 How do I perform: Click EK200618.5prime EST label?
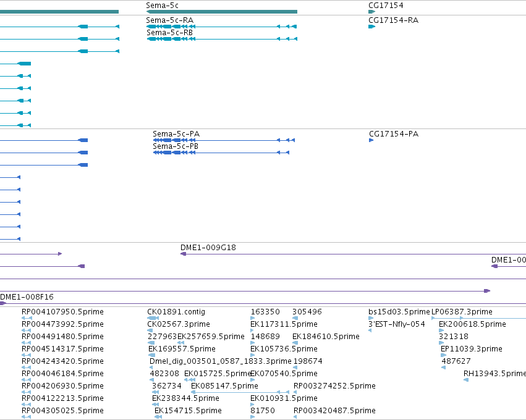(472, 324)
